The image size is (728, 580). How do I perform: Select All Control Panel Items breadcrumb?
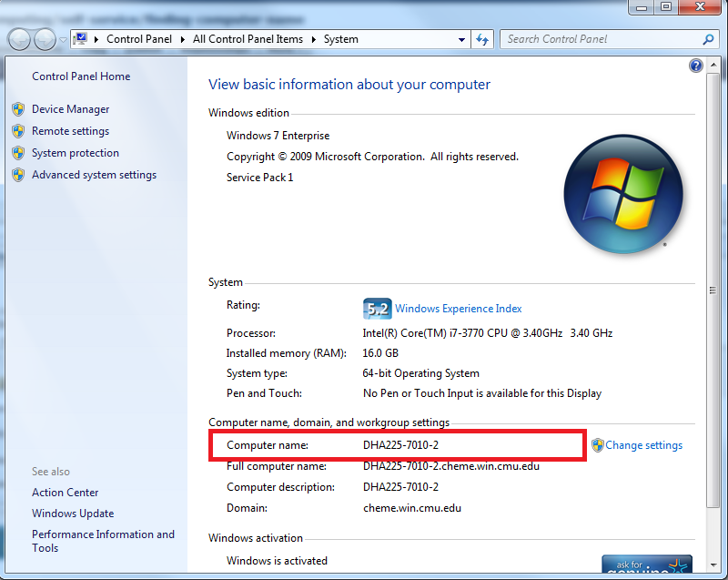click(248, 39)
